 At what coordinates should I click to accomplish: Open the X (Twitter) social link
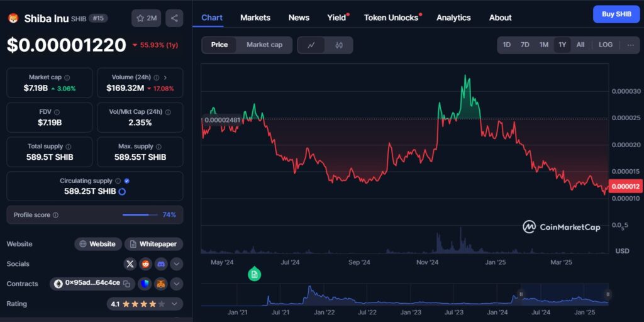coord(130,264)
